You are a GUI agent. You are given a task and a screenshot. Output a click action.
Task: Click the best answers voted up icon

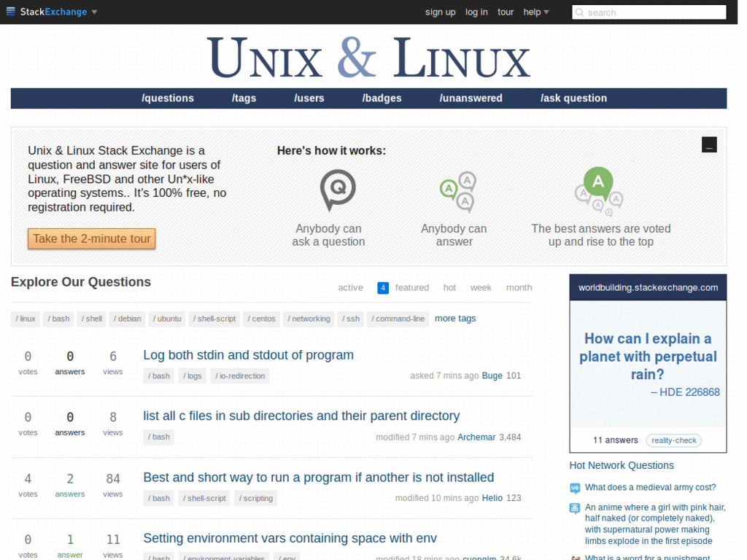tap(599, 191)
